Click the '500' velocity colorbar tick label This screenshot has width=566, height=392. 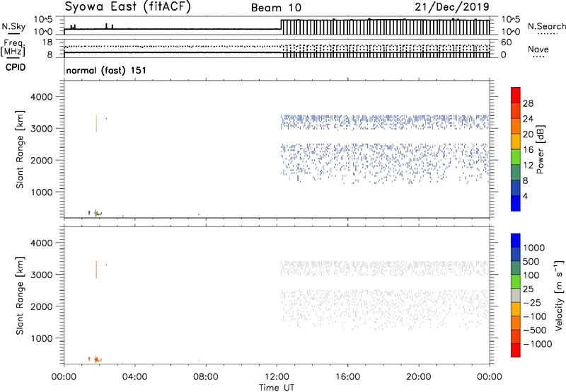(531, 262)
